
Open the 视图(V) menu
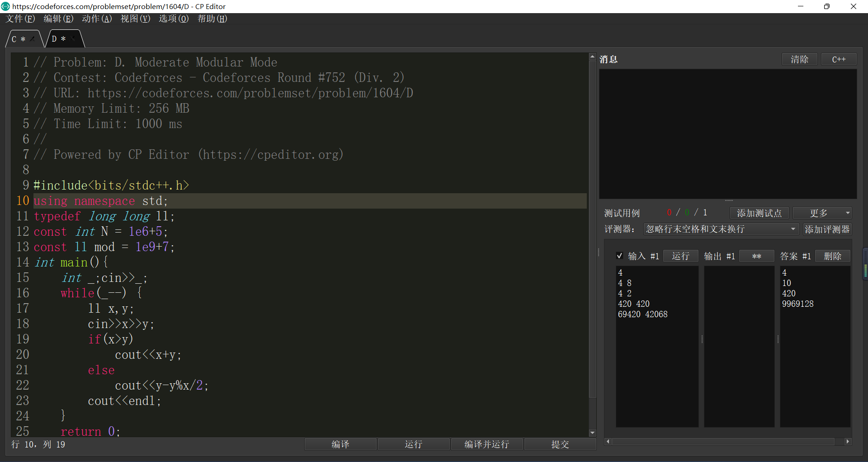click(x=135, y=19)
